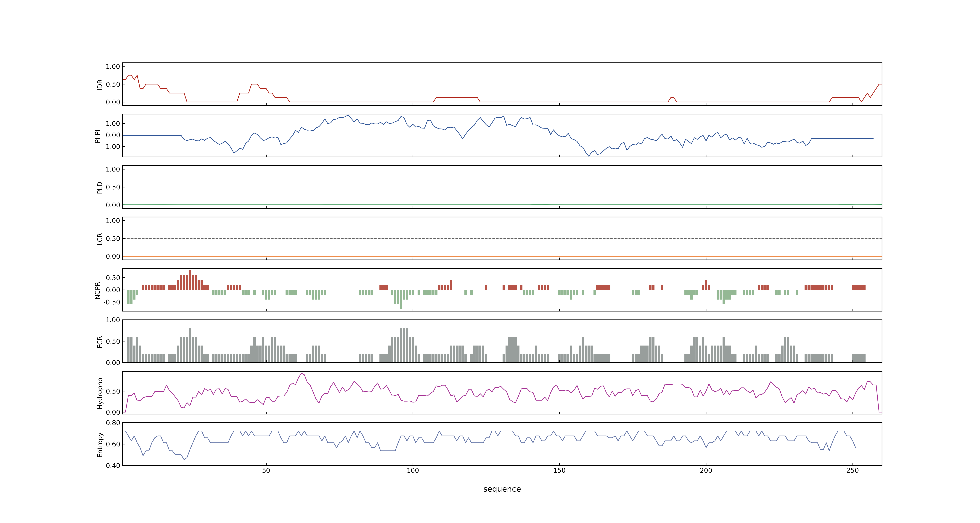The image size is (980, 523).
Task: Click the 0.80 tick on Entropy axis
Action: tap(113, 423)
